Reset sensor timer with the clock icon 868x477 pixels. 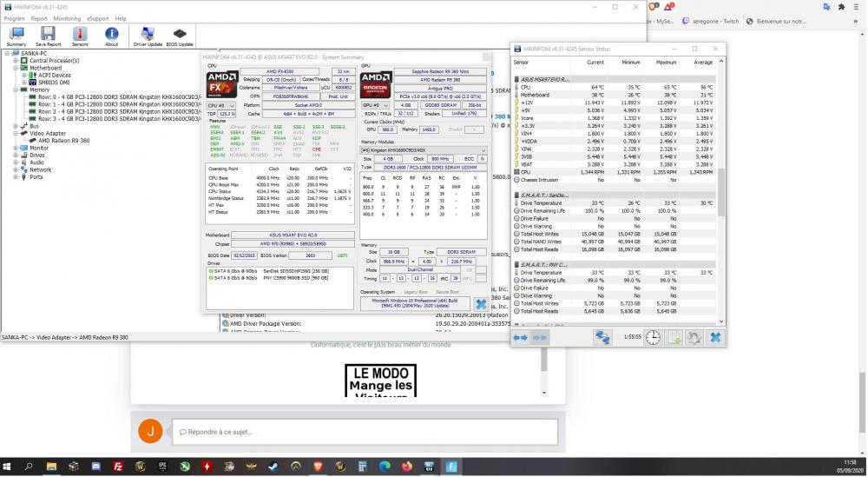click(x=654, y=337)
